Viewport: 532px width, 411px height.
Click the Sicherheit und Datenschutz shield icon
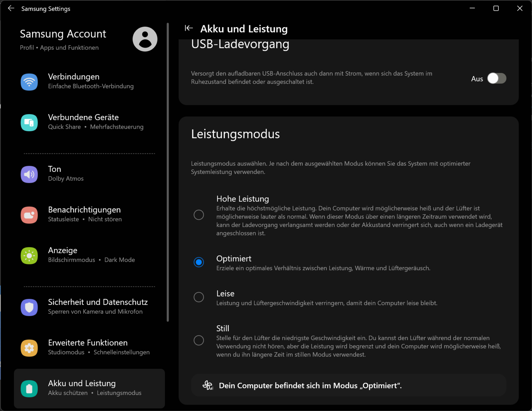(x=29, y=308)
